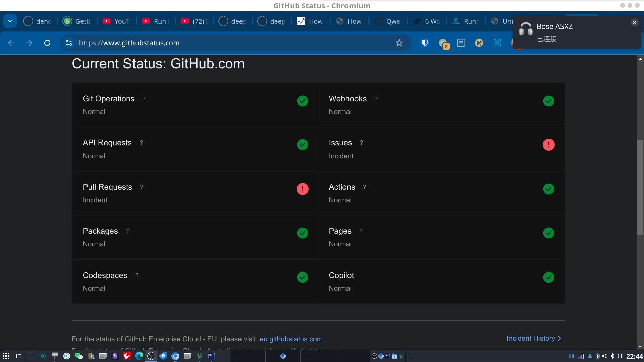The width and height of the screenshot is (644, 362).
Task: Dismiss the Bose ASXZ notification
Action: 634,22
